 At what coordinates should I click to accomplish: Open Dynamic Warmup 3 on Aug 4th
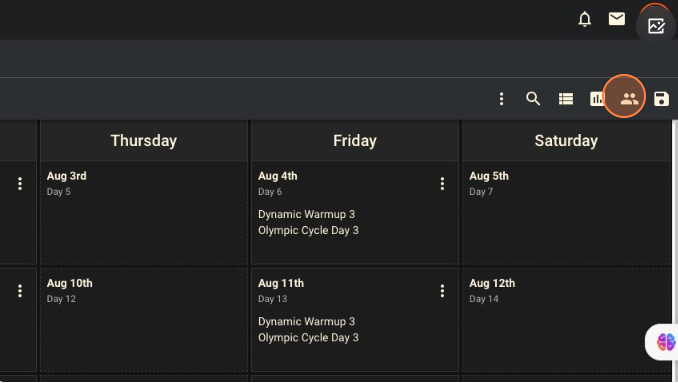point(306,214)
